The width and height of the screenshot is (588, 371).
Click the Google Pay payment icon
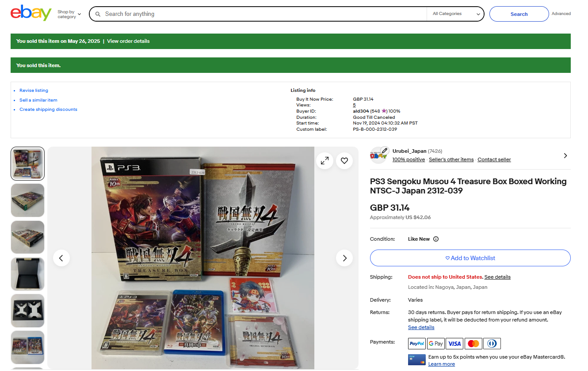click(x=436, y=344)
